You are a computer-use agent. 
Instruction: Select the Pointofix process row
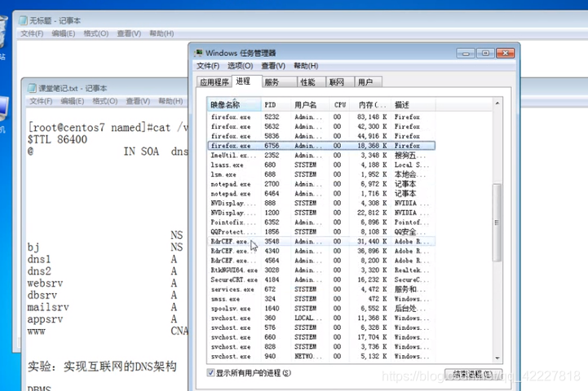(321, 222)
